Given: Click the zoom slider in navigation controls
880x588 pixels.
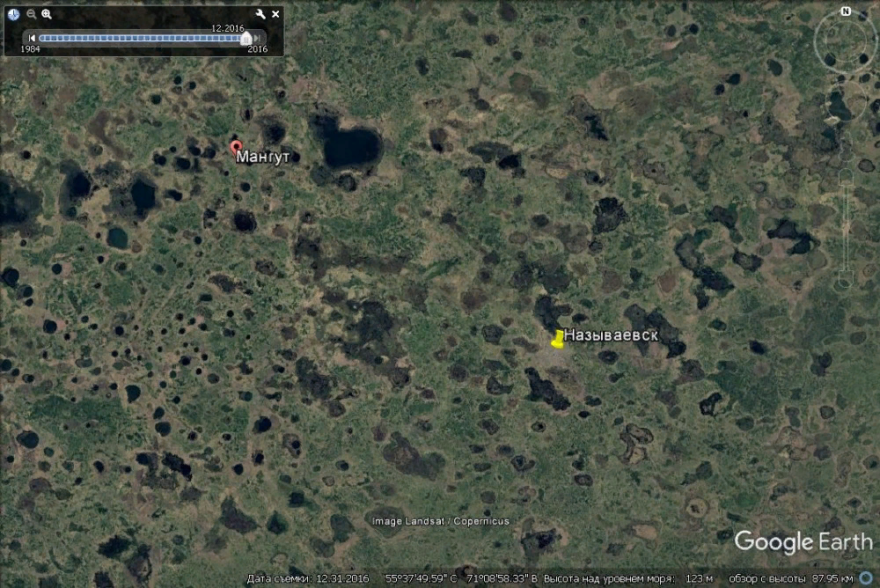Looking at the screenshot, I should 846,227.
